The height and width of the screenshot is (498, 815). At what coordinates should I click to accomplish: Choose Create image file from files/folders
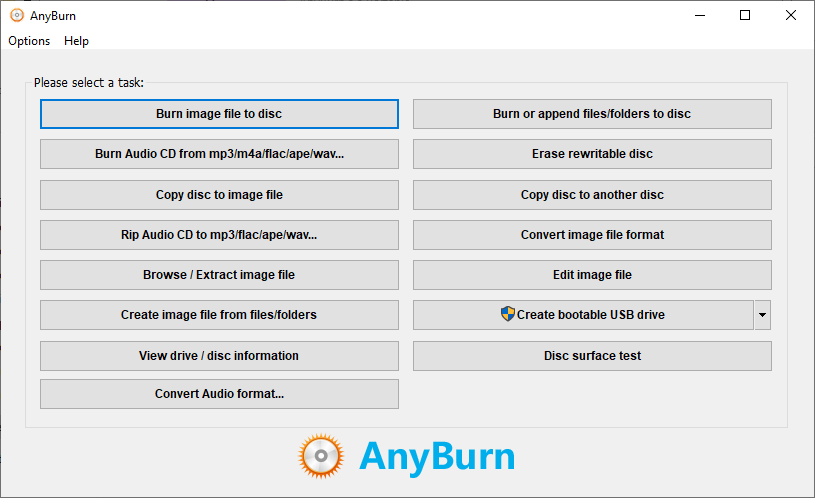[x=219, y=315]
